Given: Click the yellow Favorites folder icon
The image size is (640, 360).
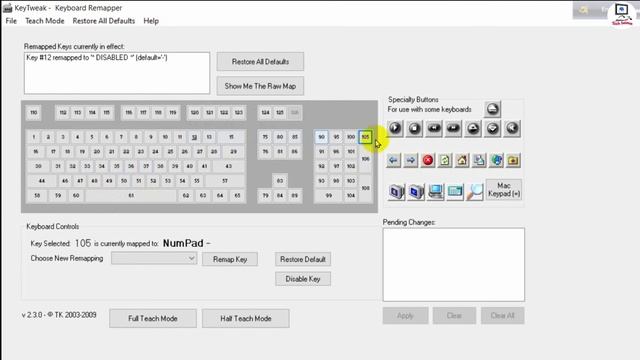Looking at the screenshot, I should (x=513, y=160).
